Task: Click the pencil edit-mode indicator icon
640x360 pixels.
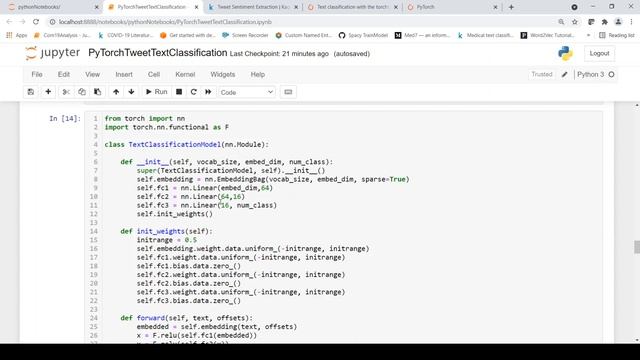Action: (x=564, y=74)
